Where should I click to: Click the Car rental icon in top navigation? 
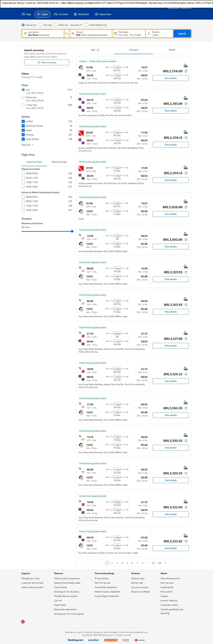[56, 14]
